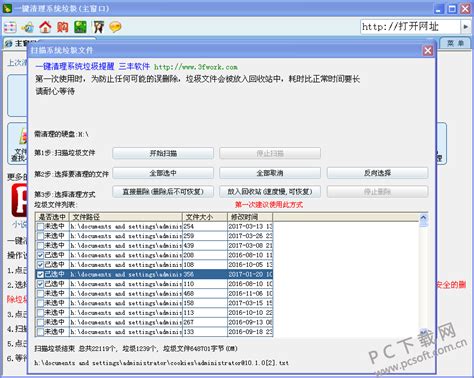Image resolution: width=474 pixels, height=378 pixels.
Task: Click the file list scroll down arrow
Action: tap(423, 332)
